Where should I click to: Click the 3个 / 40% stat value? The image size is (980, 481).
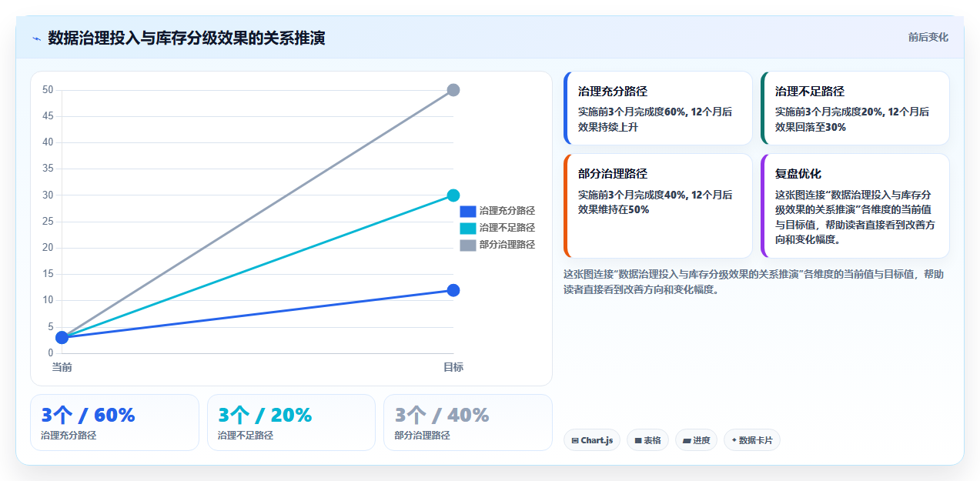point(442,415)
